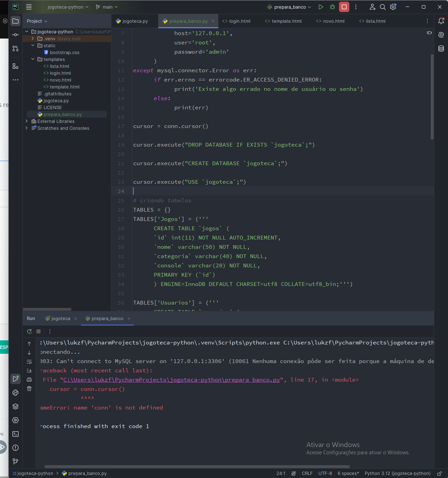Image resolution: width=448 pixels, height=478 pixels.
Task: Open AI Assistant spiral icon
Action: click(x=441, y=35)
